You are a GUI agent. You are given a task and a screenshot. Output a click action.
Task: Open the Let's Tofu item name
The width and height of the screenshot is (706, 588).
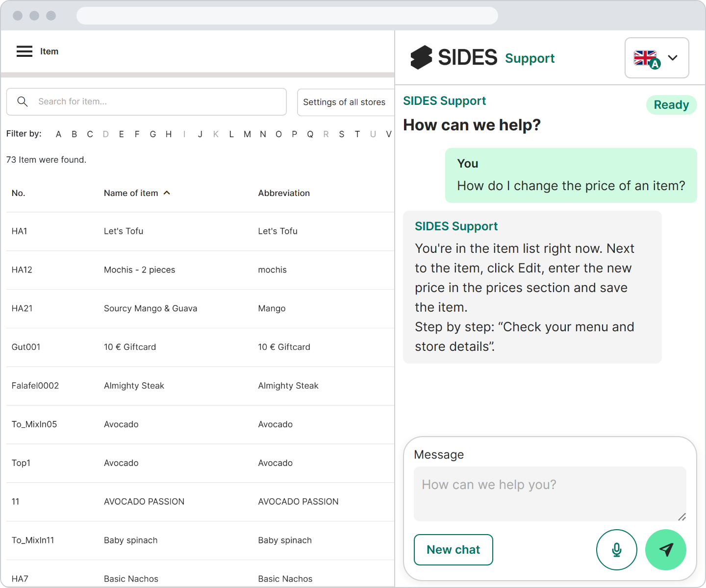point(124,231)
